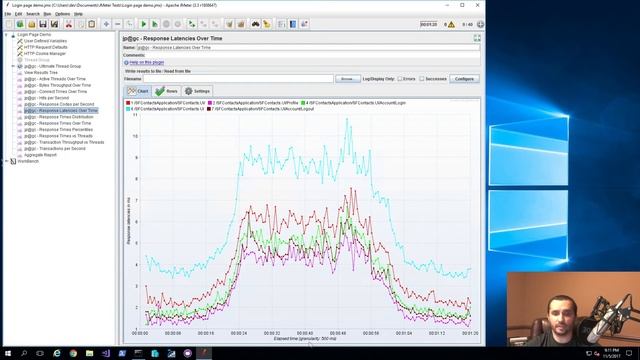Click the Reset Search icon
Viewport: 640px width, 360px height.
tap(267, 24)
